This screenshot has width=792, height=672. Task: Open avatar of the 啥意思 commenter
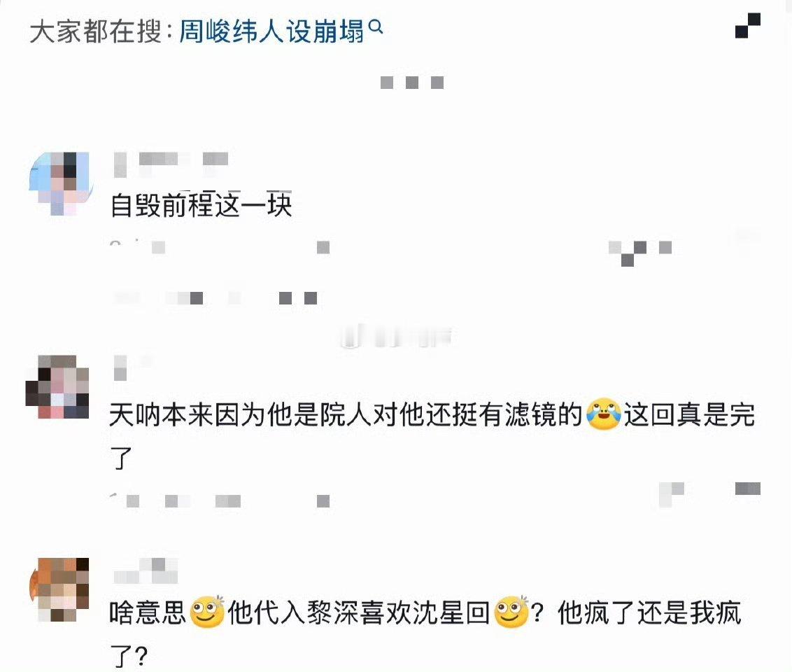tap(59, 589)
